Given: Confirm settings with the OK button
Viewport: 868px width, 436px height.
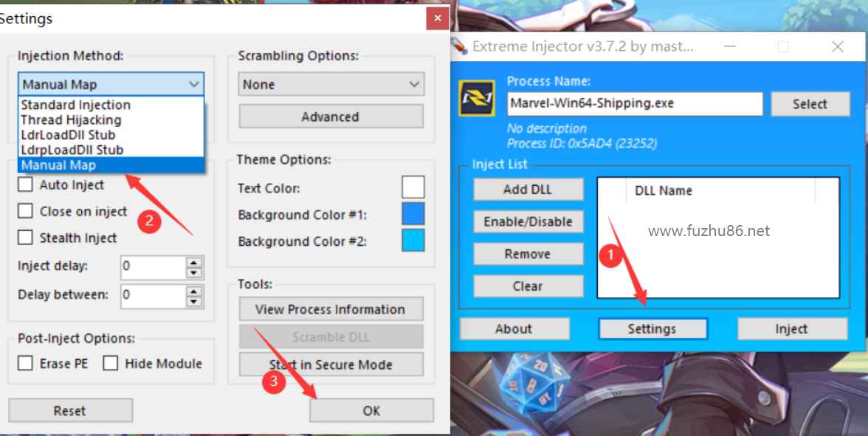Looking at the screenshot, I should (371, 410).
